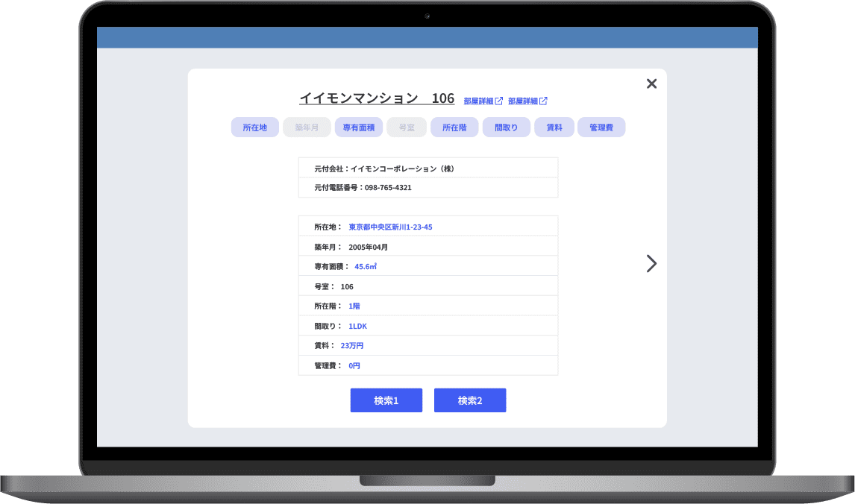The image size is (855, 504).
Task: Enable the greyed-out 築年月 chip
Action: pyautogui.click(x=307, y=127)
